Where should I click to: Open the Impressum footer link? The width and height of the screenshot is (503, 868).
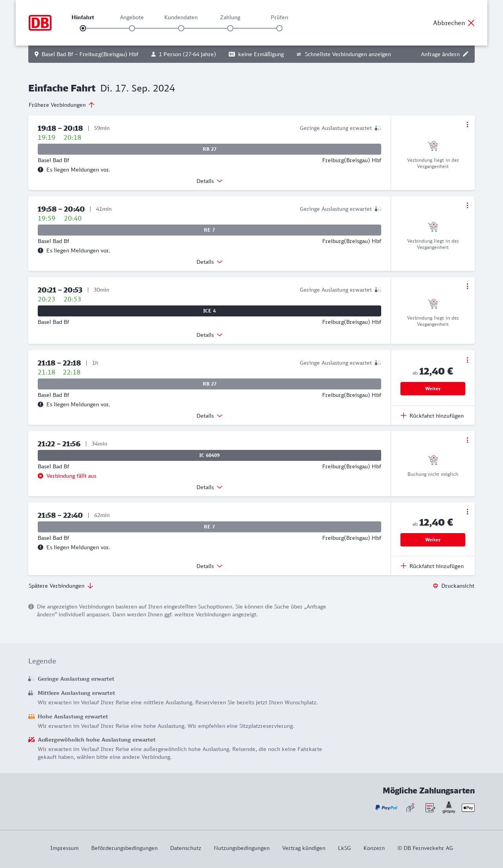64,848
